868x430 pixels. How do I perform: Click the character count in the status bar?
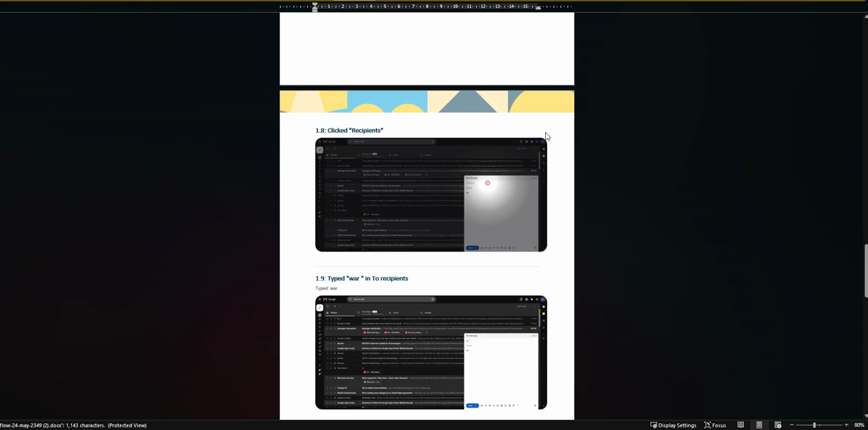85,425
